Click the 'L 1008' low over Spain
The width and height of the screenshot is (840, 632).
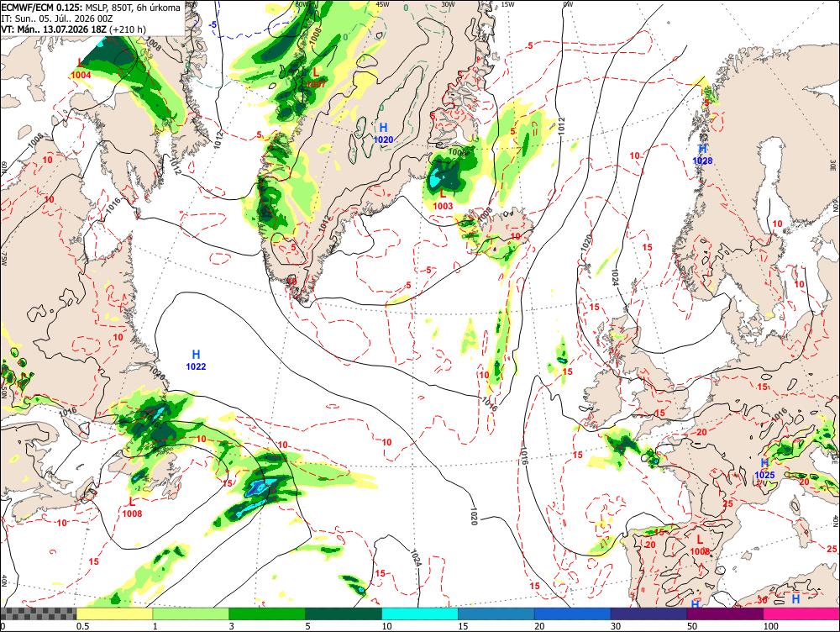click(x=700, y=545)
